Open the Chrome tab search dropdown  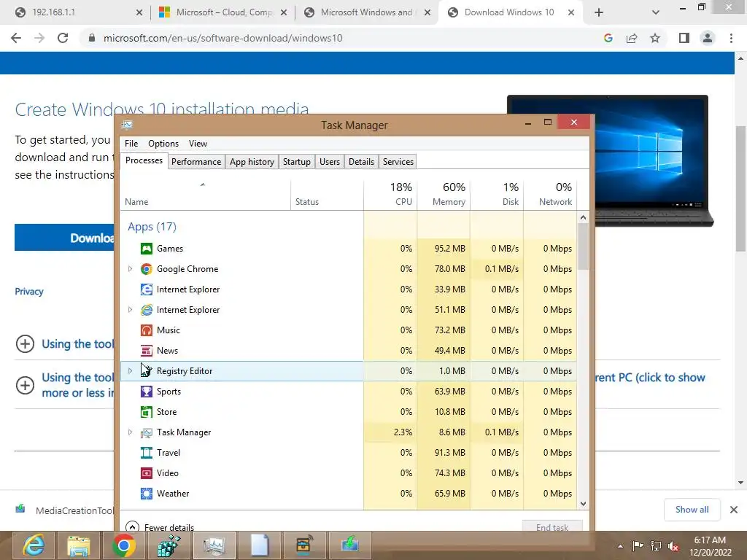click(x=656, y=12)
